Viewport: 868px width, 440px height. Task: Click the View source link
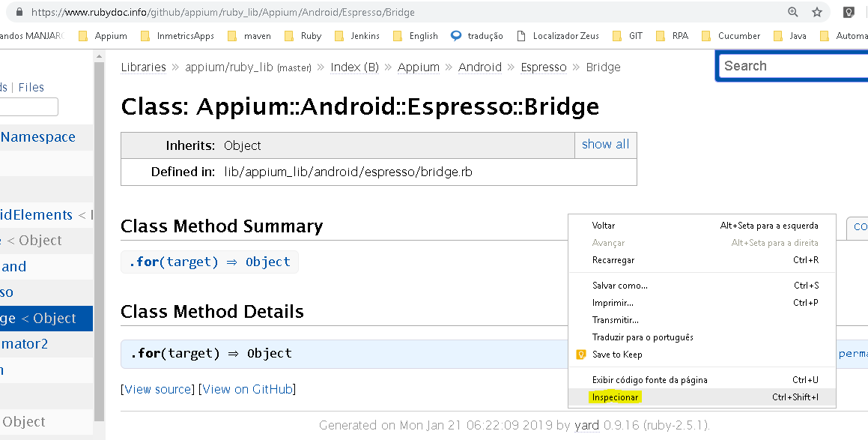click(158, 389)
